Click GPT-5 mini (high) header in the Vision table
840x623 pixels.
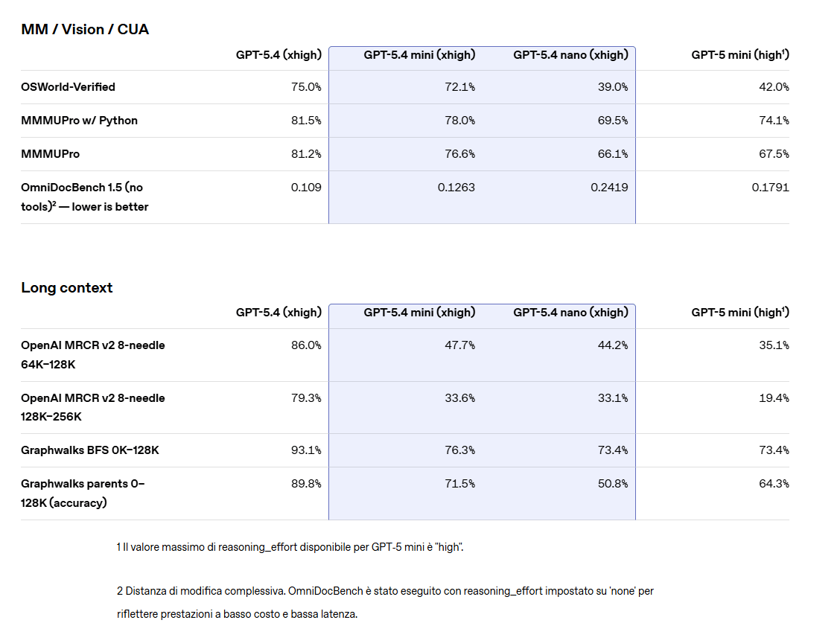740,54
